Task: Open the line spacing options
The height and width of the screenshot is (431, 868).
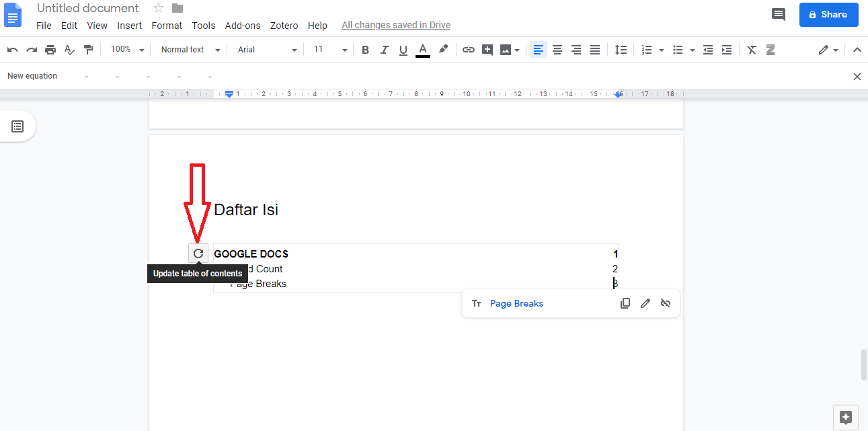Action: tap(621, 49)
